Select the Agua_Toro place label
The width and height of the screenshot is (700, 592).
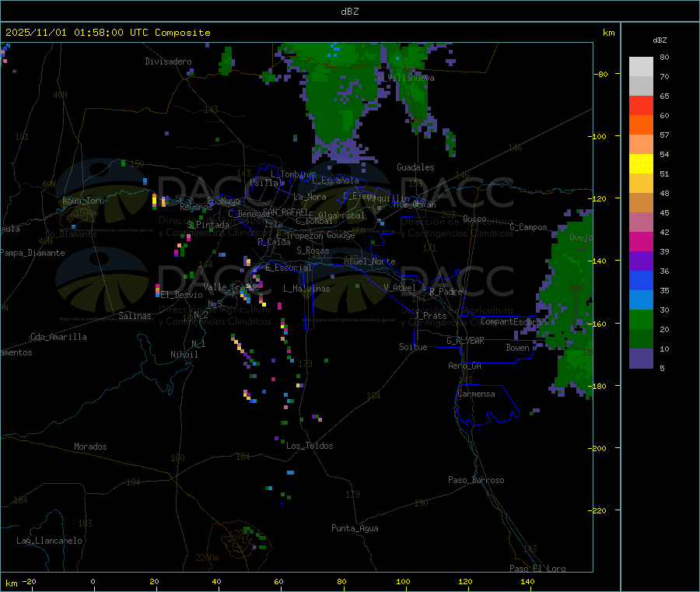[83, 201]
